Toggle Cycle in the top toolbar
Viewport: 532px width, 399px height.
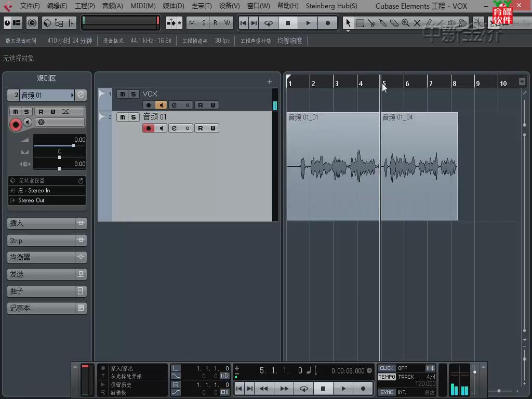[x=269, y=23]
